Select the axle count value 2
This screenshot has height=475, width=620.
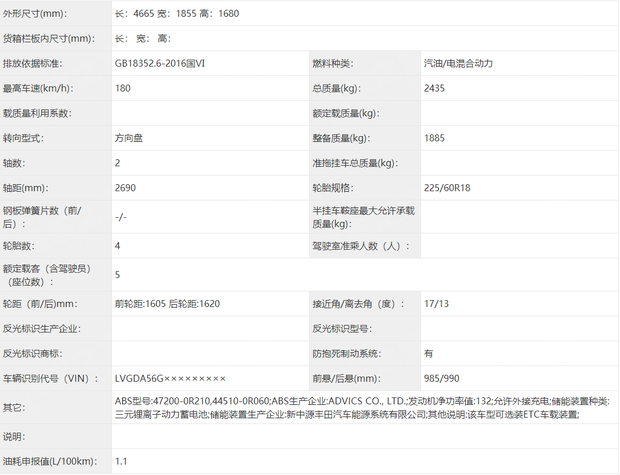tap(117, 163)
